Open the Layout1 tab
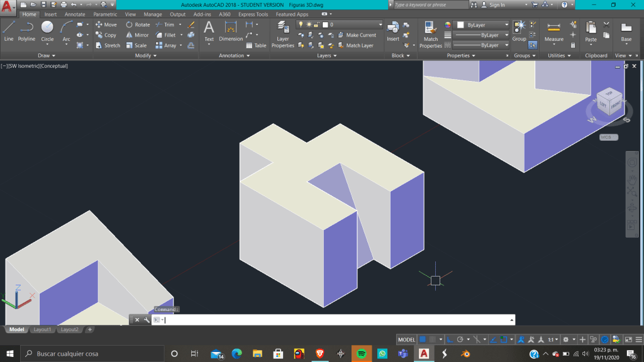 (42, 329)
